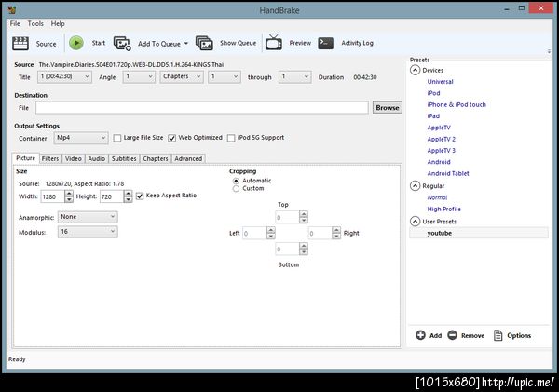Click the Width value field
Viewport: 559px width, 392px height.
click(x=53, y=196)
